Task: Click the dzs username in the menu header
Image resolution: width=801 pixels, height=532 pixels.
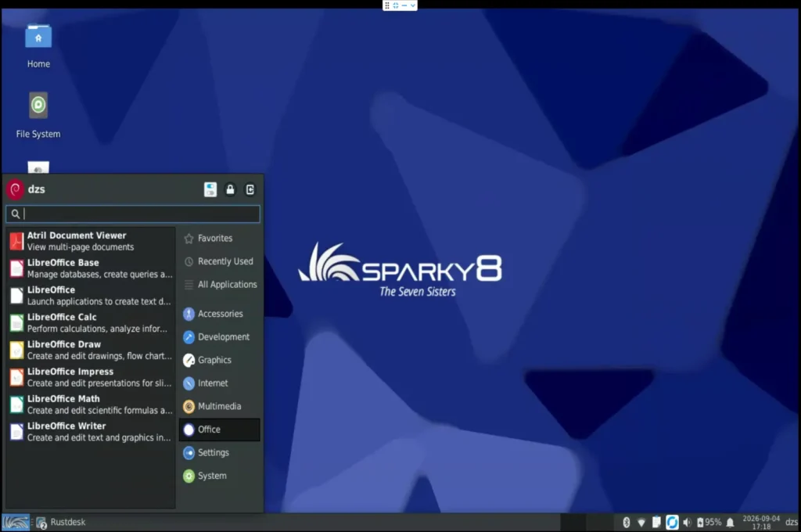Action: click(x=36, y=189)
